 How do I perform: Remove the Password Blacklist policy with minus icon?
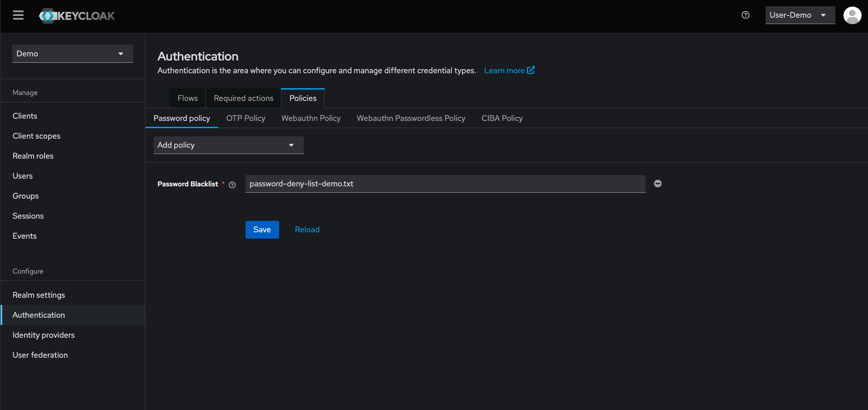657,184
